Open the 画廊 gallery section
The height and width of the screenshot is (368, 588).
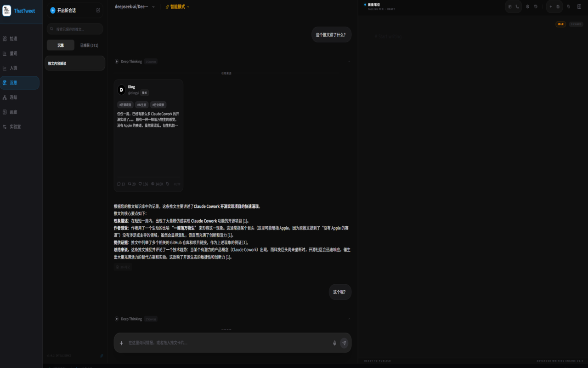[x=20, y=112]
